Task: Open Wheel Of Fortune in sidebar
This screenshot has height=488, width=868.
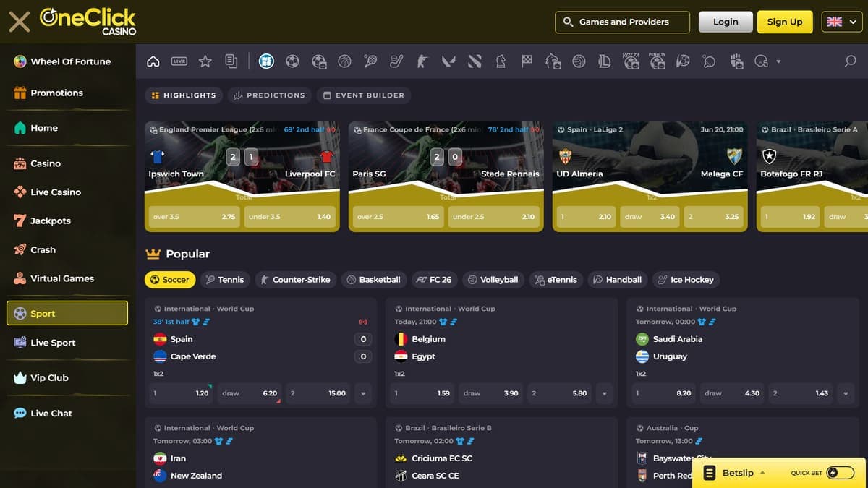Action: 68,61
